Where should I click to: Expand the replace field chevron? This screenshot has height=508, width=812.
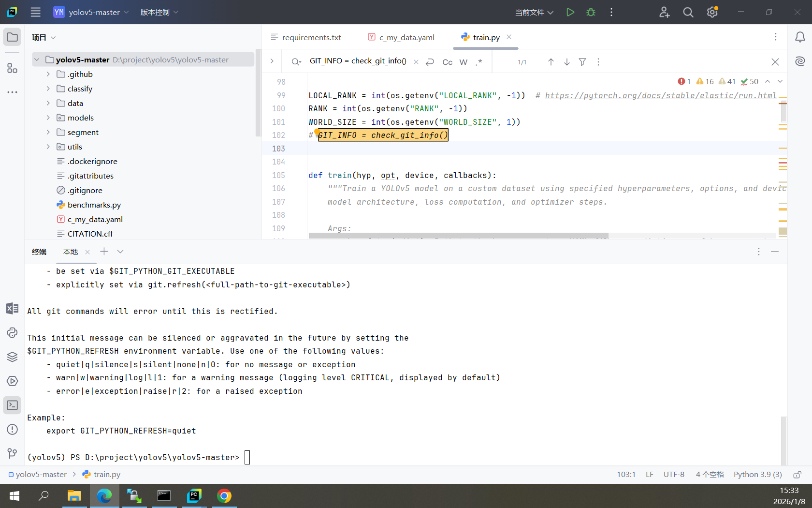point(272,61)
